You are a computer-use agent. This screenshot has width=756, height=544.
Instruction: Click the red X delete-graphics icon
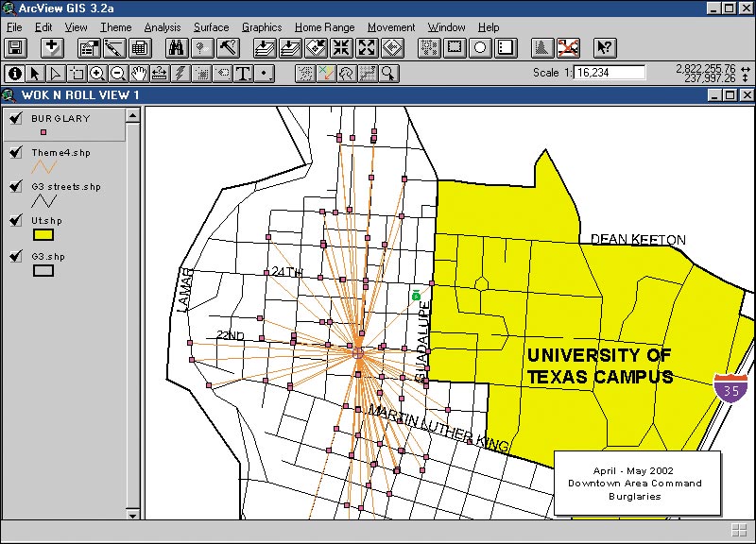568,48
